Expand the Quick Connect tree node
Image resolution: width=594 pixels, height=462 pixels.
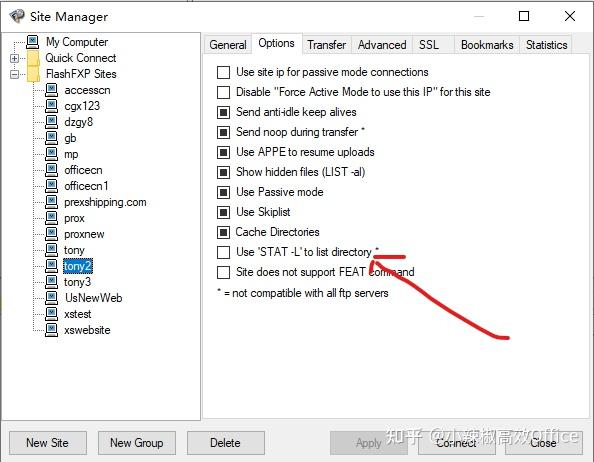coord(14,58)
